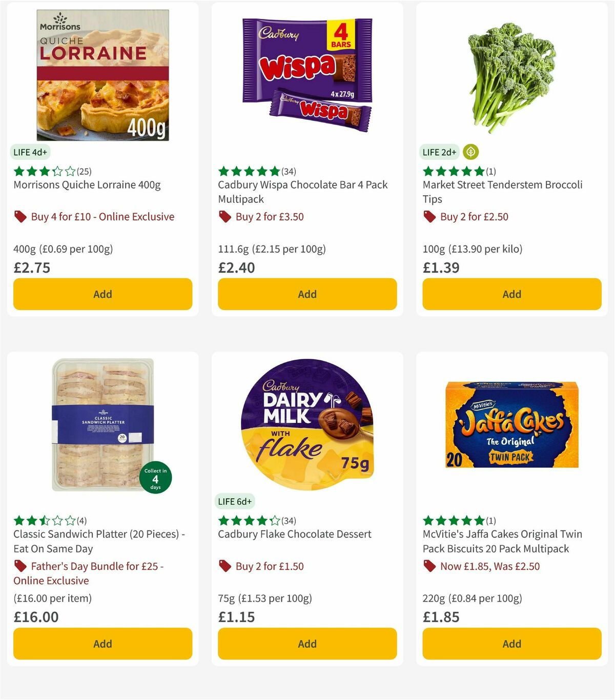The height and width of the screenshot is (700, 615).
Task: Toggle the 'LIFE 6d+' badge on the Flake dessert
Action: tap(234, 501)
